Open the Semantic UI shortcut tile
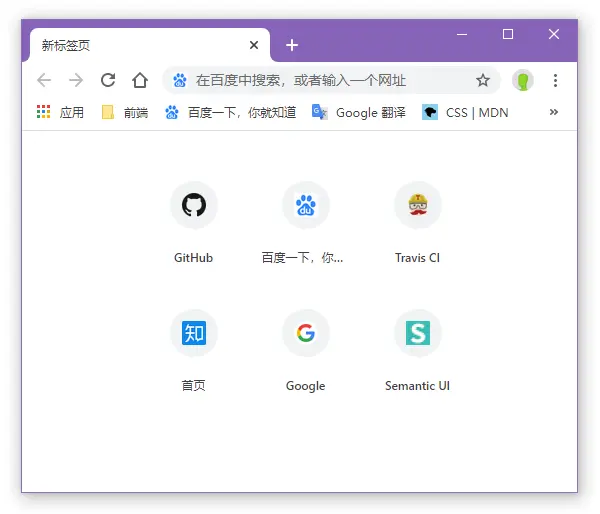Image resolution: width=600 pixels, height=514 pixels. pyautogui.click(x=418, y=333)
